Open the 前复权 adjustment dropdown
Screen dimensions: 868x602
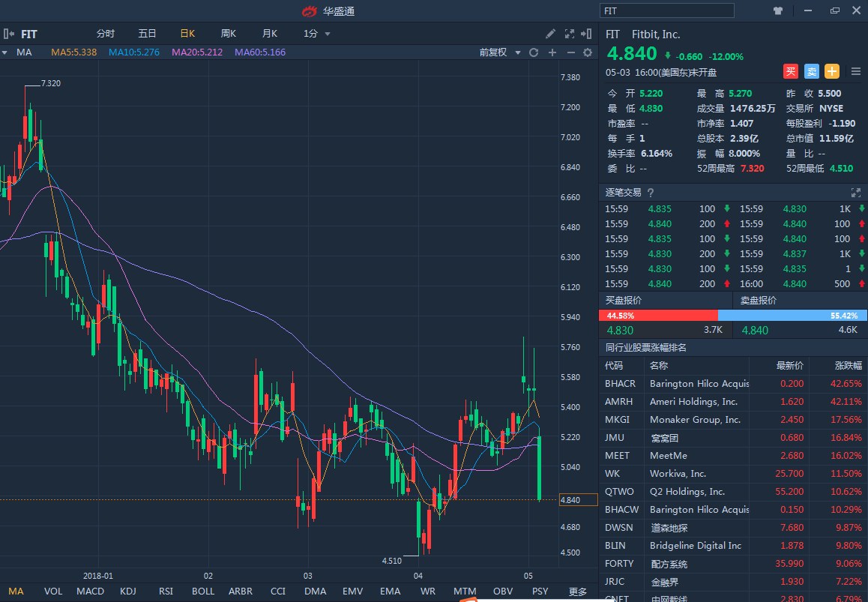pos(498,52)
